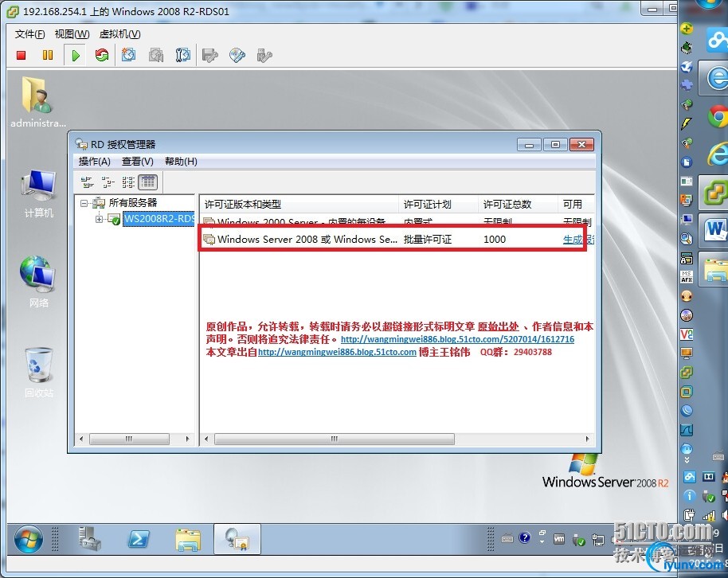728x578 pixels.
Task: Click the left scroll arrow of the server tree
Action: [82, 439]
